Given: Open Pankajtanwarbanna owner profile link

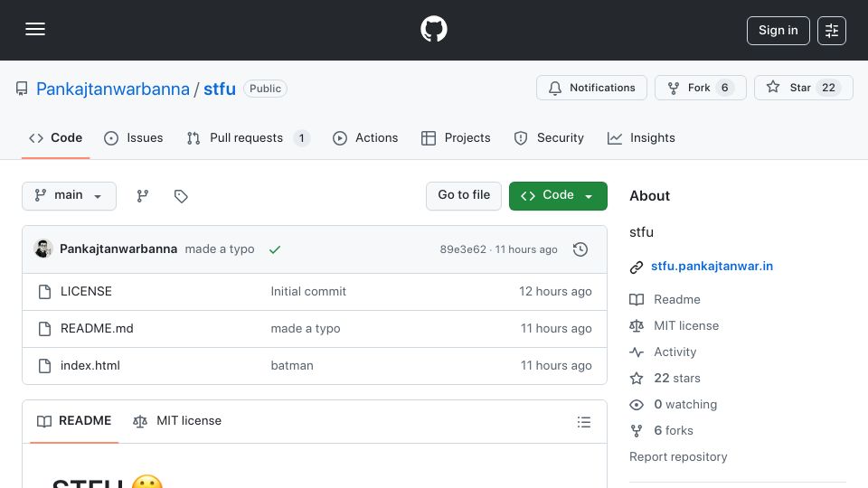Looking at the screenshot, I should [113, 89].
